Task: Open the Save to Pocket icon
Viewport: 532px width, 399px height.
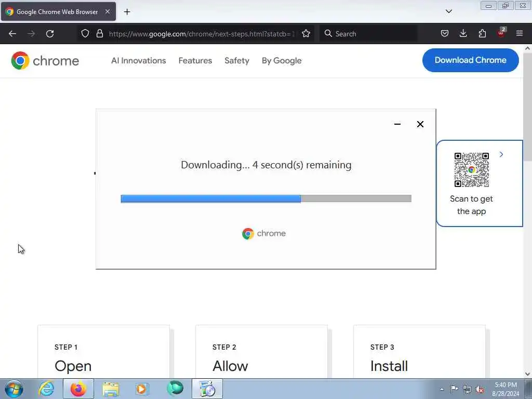Action: tap(445, 34)
